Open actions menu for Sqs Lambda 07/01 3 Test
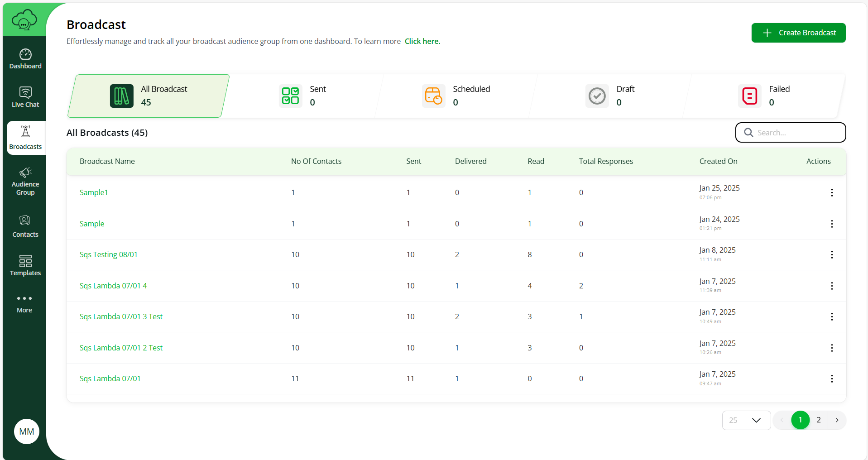 (x=832, y=316)
